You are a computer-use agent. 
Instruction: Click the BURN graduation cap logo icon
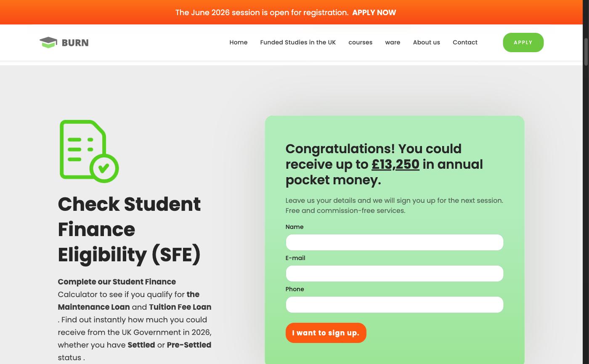click(48, 43)
